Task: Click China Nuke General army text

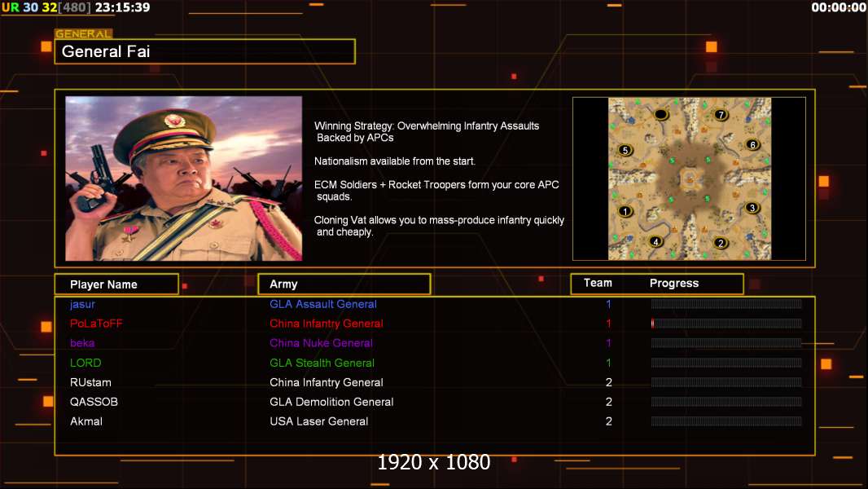Action: pyautogui.click(x=321, y=343)
